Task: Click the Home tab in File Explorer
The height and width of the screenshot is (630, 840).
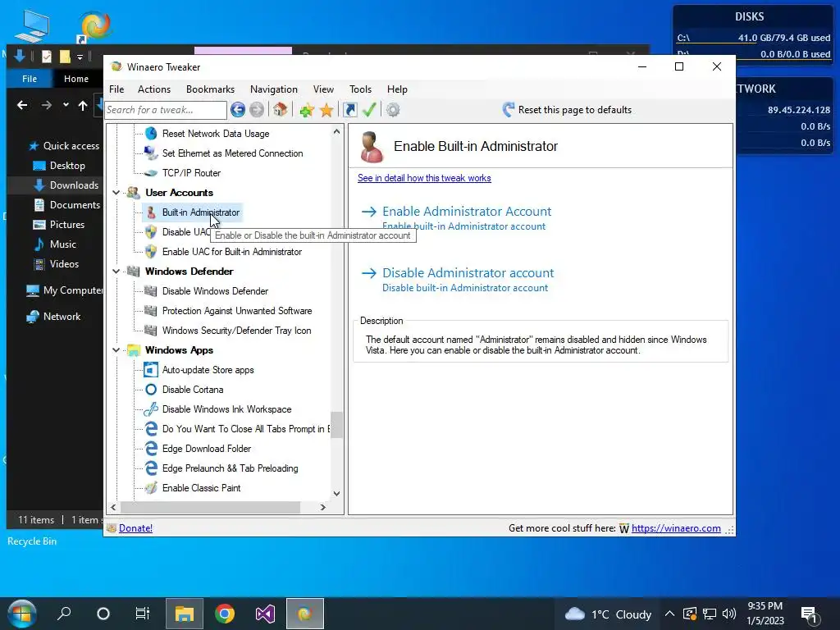Action: pos(76,79)
